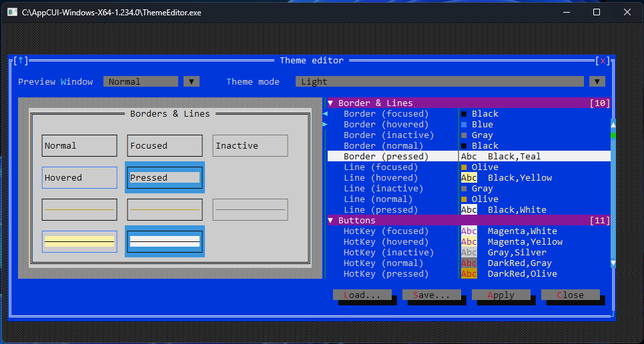Screen dimensions: 644x344
Task: Click the green scrollbar thumb in property list
Action: click(613, 135)
